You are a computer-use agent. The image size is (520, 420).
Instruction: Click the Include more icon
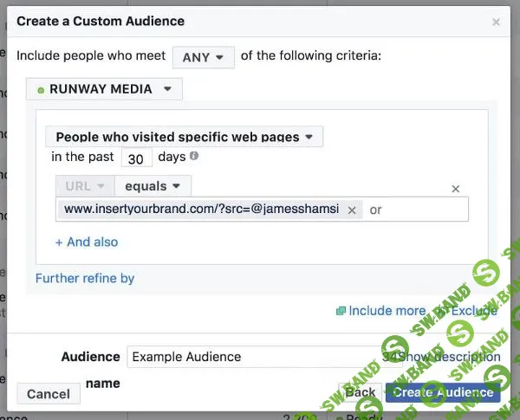click(341, 311)
